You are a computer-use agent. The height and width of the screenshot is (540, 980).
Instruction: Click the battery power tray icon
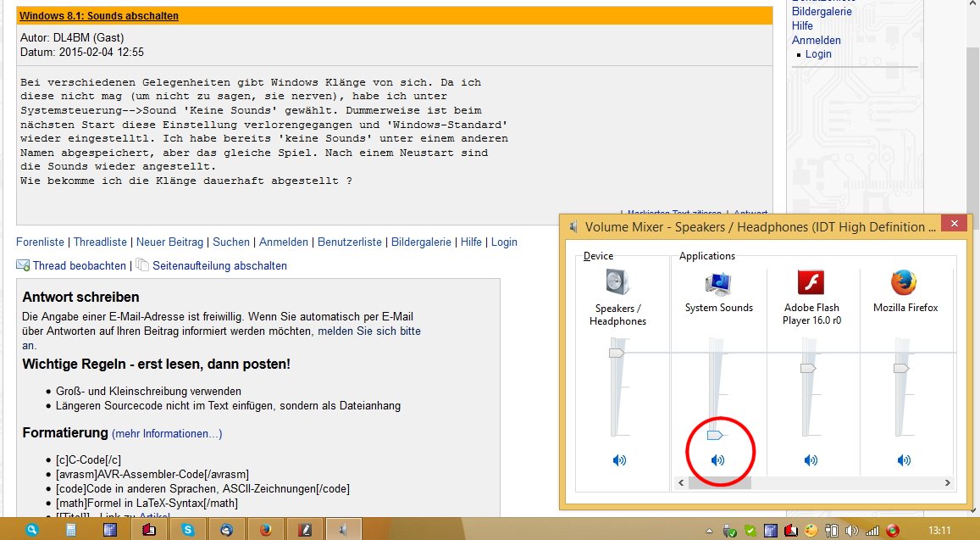[x=831, y=531]
